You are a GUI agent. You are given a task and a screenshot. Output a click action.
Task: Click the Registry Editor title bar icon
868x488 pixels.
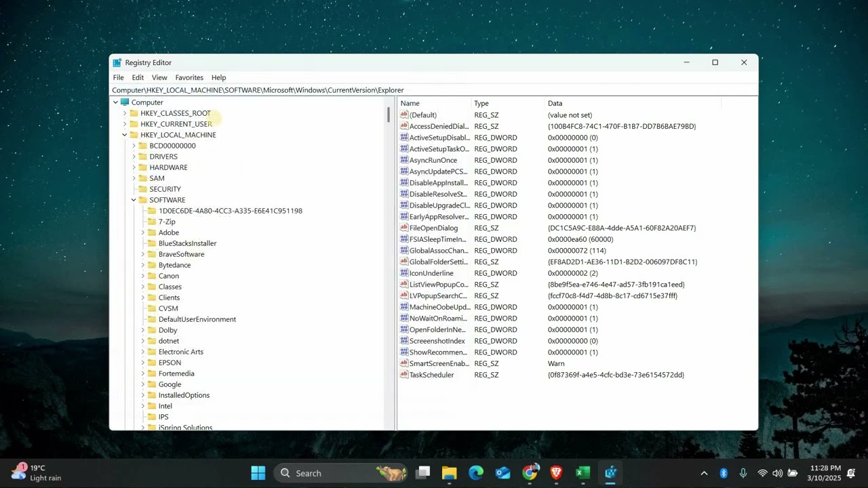(117, 62)
